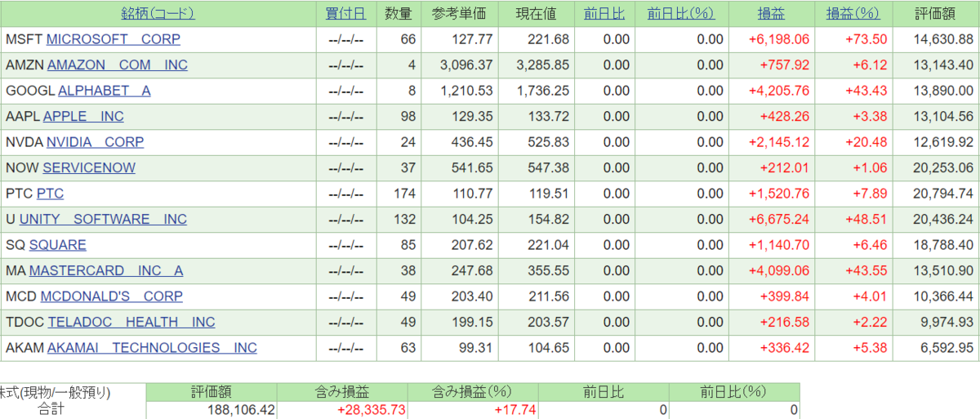This screenshot has height=419, width=980.
Task: Sort by 銘柄(コード) column header
Action: click(158, 13)
